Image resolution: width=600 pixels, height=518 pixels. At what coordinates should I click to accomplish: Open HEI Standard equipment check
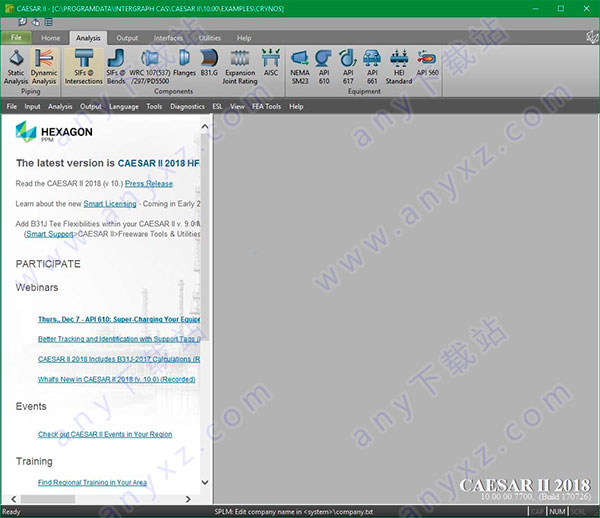click(399, 67)
